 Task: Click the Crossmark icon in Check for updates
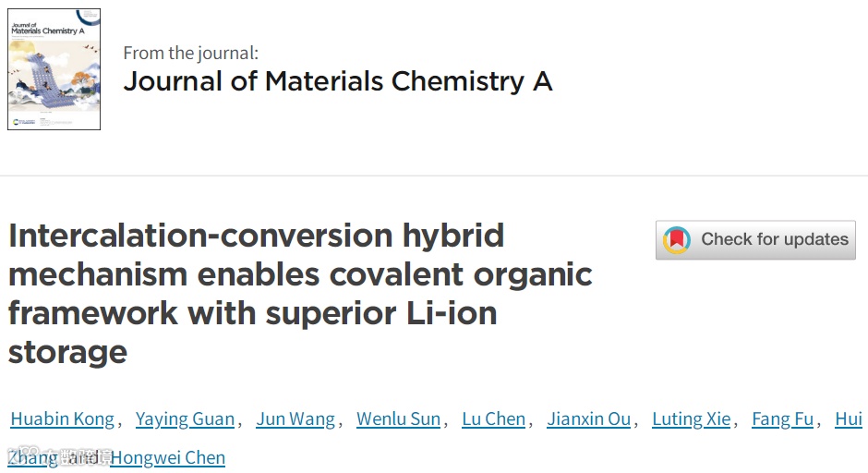(677, 240)
